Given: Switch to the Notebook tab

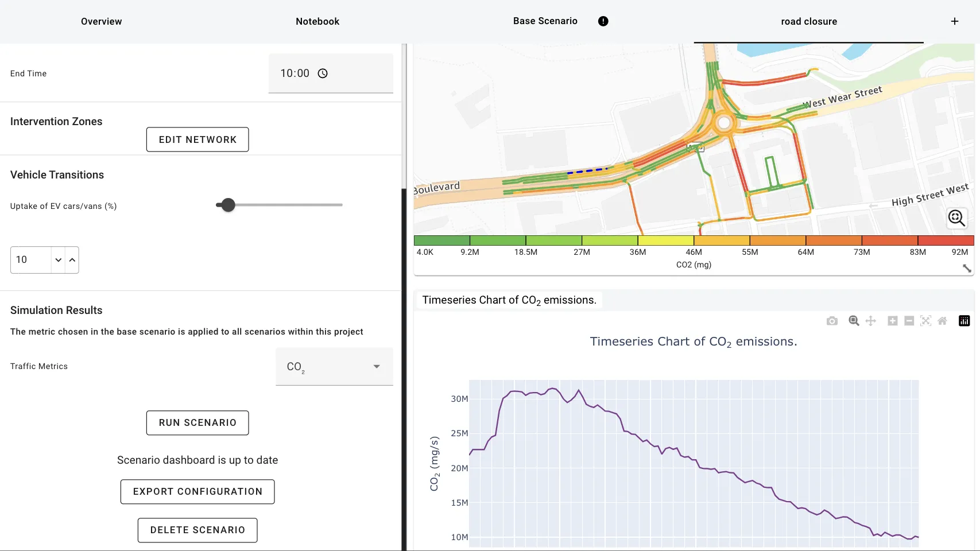Looking at the screenshot, I should click(317, 21).
